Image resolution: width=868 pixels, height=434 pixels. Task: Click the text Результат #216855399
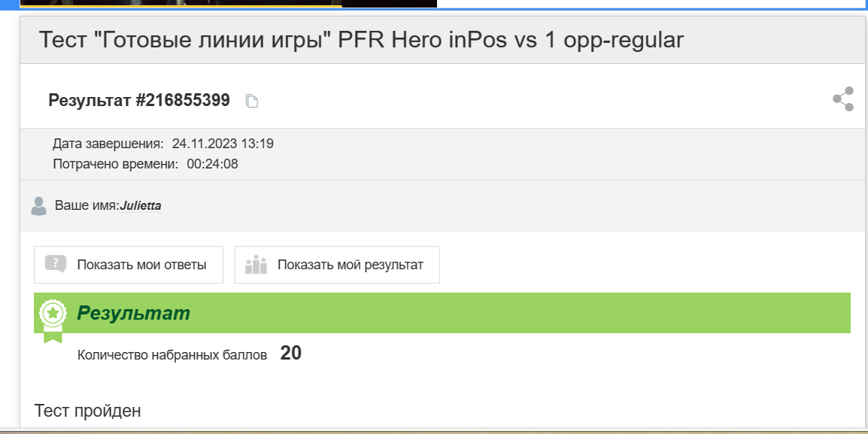[x=139, y=100]
